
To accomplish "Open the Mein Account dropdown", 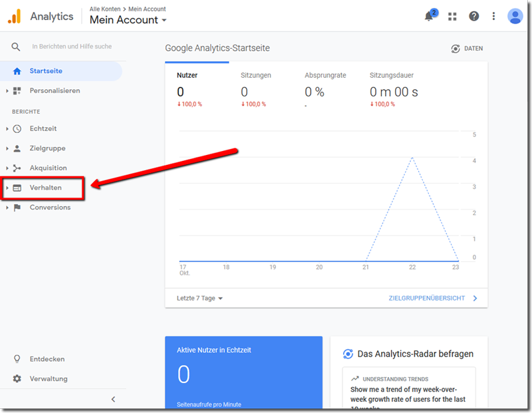I will point(128,20).
